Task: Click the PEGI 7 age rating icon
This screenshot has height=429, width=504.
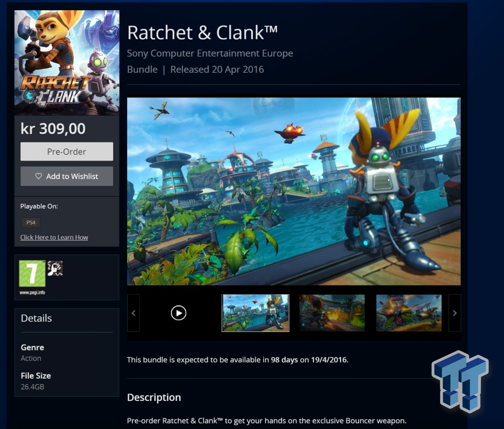Action: 32,273
